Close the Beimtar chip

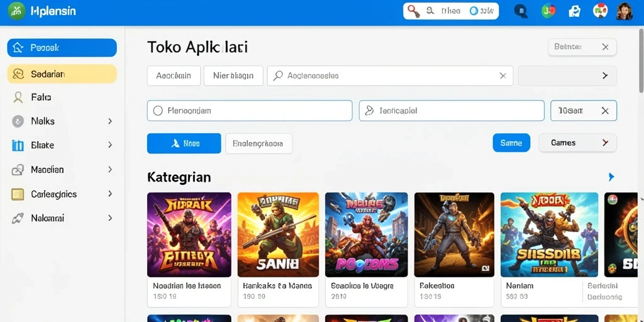(605, 47)
